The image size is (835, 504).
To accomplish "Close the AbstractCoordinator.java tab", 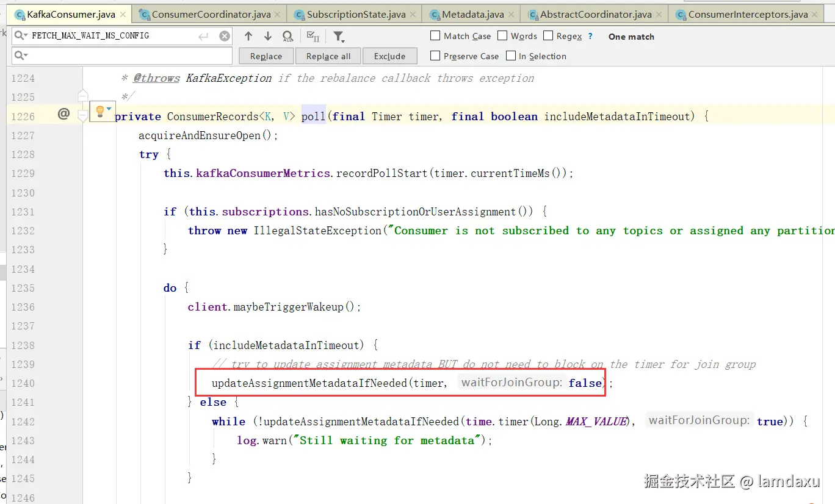I will 659,15.
